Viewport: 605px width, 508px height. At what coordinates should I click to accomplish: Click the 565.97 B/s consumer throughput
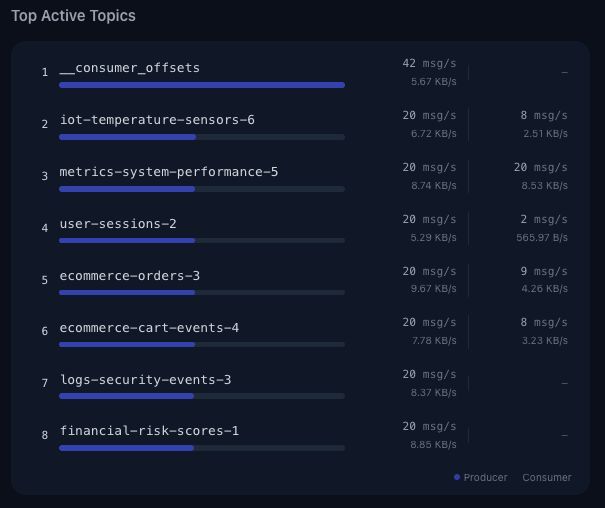click(x=542, y=238)
